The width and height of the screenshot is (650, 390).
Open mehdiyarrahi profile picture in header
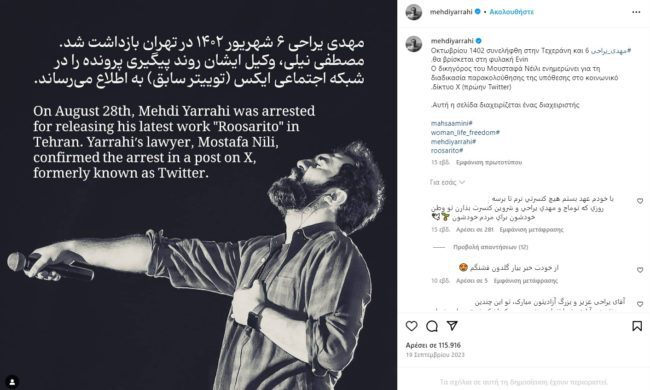pos(414,12)
